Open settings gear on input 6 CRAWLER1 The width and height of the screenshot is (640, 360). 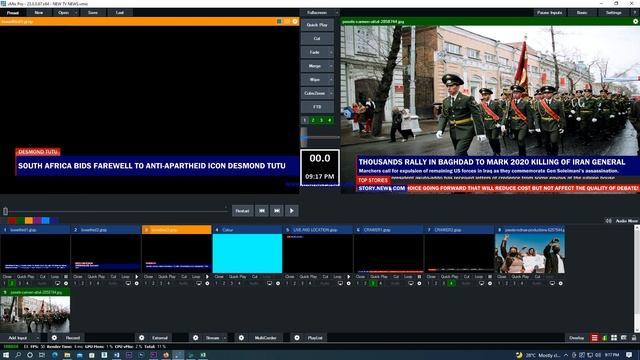[x=419, y=283]
